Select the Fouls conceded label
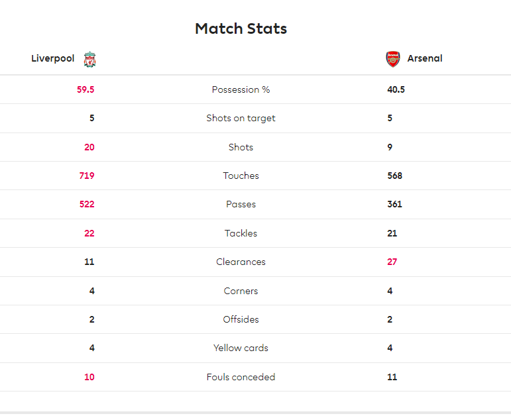 pos(241,377)
